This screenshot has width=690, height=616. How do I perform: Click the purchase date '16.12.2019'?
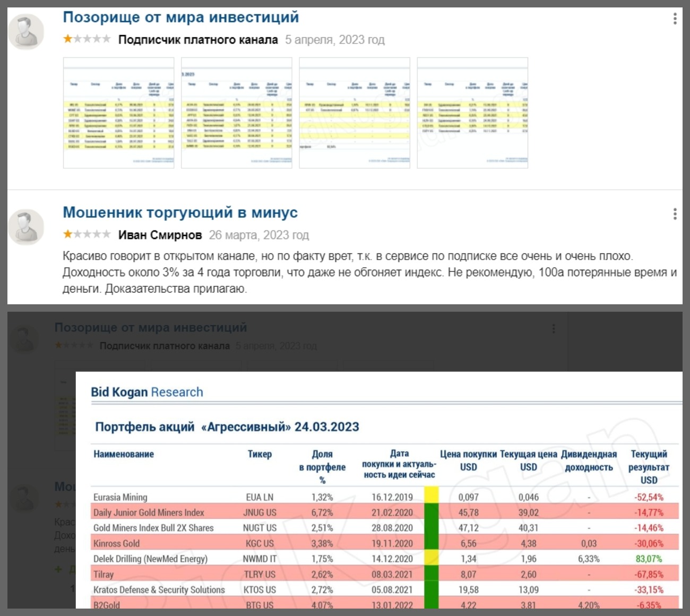(392, 497)
